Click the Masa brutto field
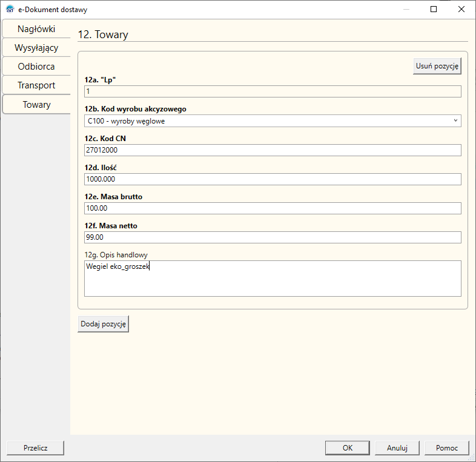This screenshot has width=476, height=462. 273,208
